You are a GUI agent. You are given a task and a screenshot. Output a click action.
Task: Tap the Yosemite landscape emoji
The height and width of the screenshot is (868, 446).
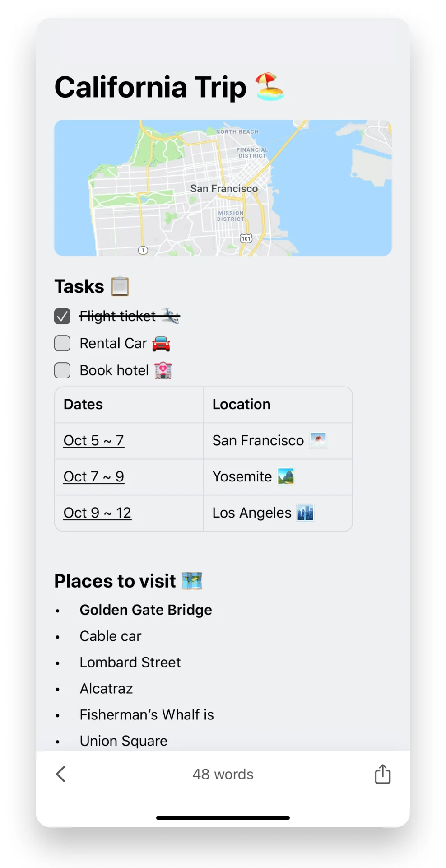[x=286, y=476]
